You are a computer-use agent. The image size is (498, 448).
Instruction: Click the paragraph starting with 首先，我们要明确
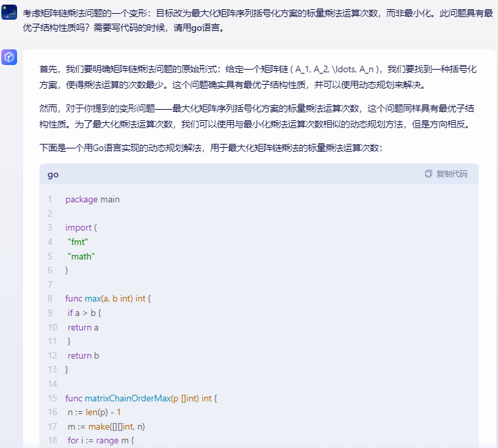pyautogui.click(x=258, y=77)
